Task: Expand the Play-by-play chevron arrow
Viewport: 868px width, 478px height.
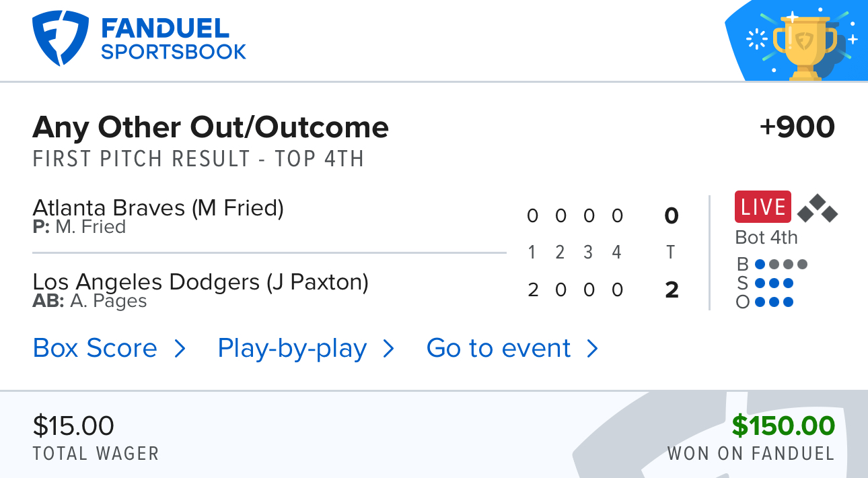Action: click(388, 349)
